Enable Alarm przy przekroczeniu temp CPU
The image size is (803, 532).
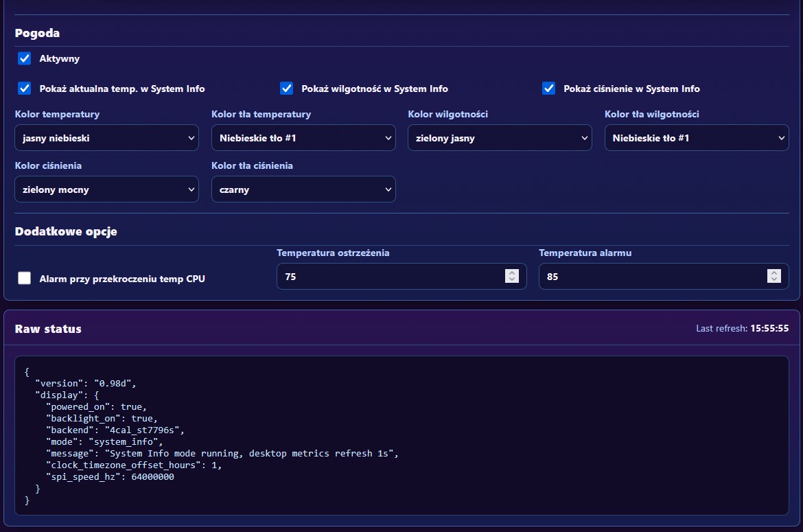point(24,278)
